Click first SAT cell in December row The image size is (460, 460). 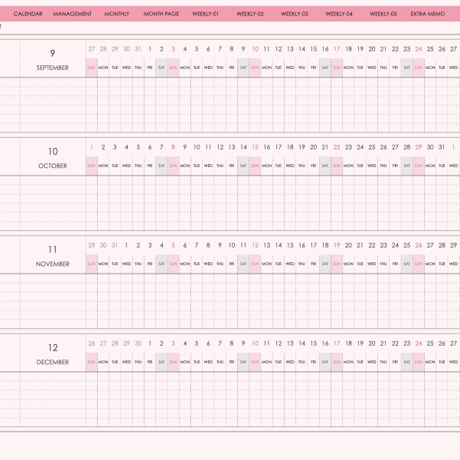162,362
